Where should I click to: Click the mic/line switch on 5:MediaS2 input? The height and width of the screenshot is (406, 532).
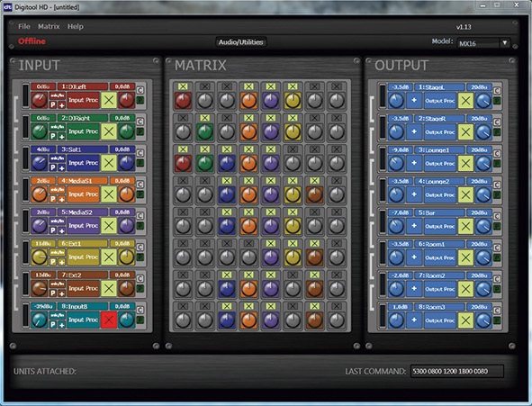click(58, 221)
